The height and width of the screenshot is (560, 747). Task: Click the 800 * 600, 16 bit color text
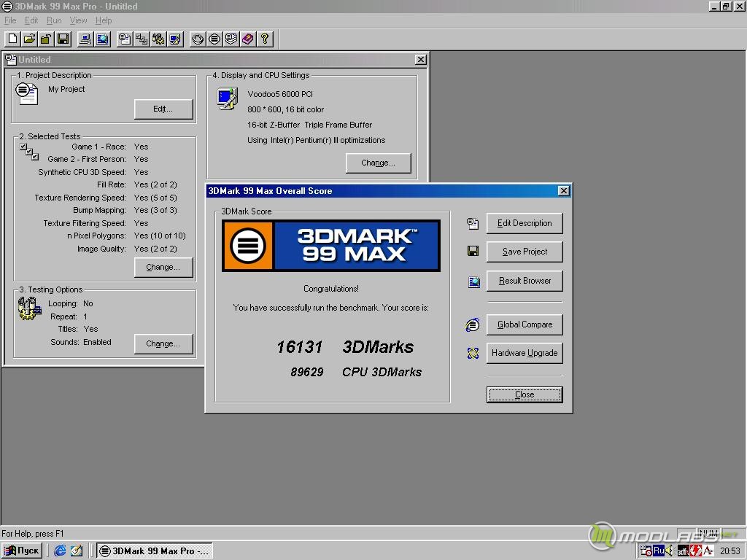[x=285, y=109]
